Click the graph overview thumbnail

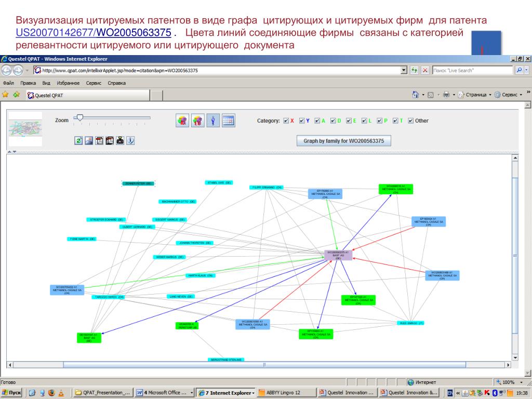(x=25, y=129)
